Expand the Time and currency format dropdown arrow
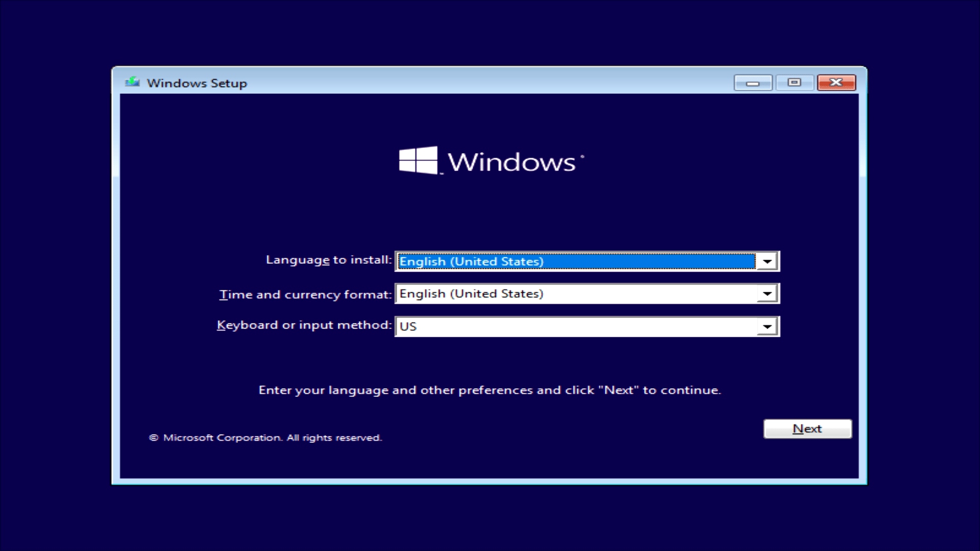Image resolution: width=980 pixels, height=551 pixels. pos(767,294)
